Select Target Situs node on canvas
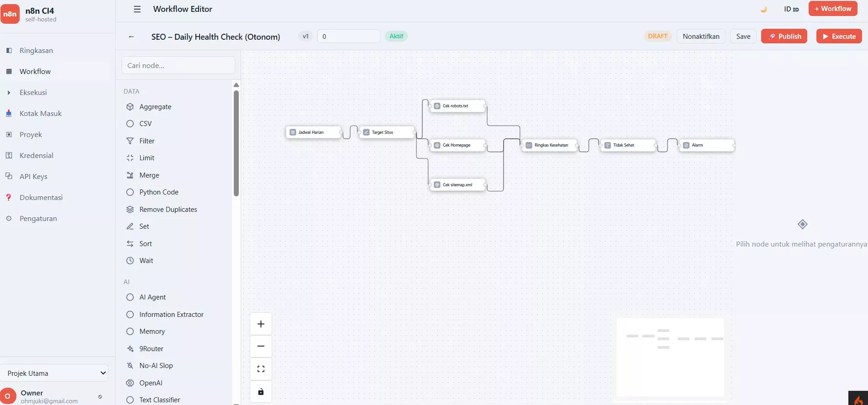This screenshot has width=868, height=405. [386, 132]
